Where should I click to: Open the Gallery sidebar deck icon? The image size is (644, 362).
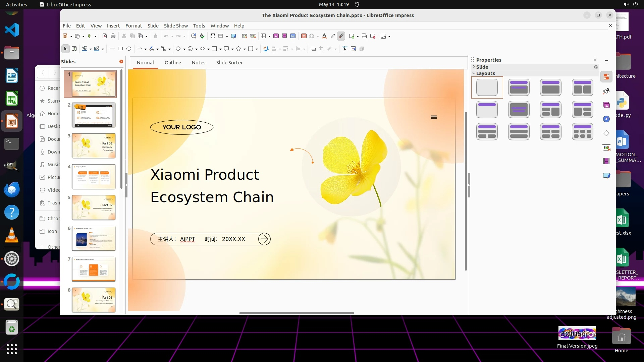click(x=606, y=105)
